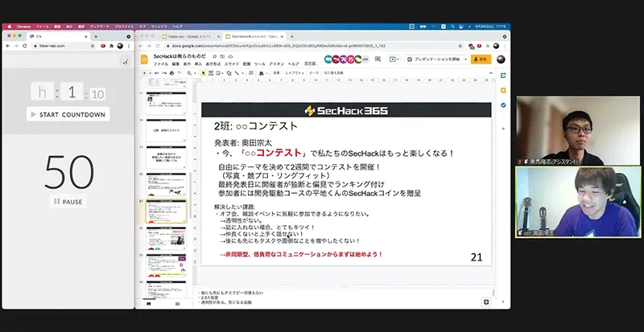The width and height of the screenshot is (644, 332).
Task: Open the アドオン menu in Slides
Action: [x=276, y=64]
